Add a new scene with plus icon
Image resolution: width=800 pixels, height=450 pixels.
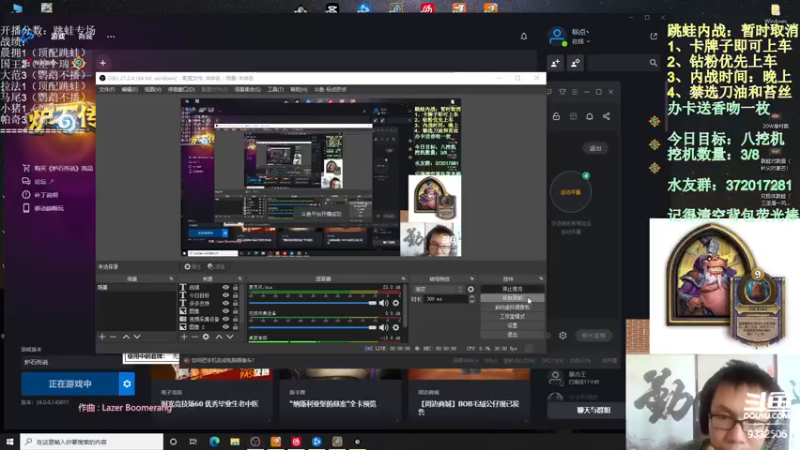102,337
